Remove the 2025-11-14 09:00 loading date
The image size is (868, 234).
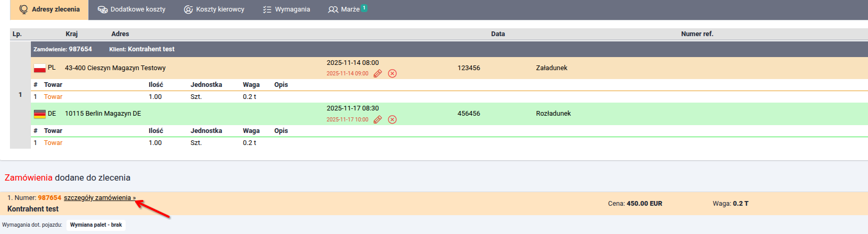coord(392,73)
